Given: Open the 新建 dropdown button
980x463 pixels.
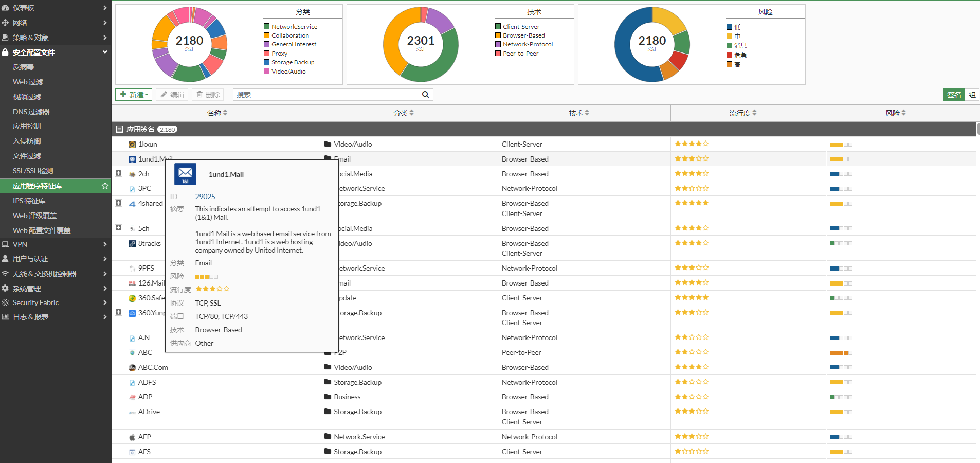Looking at the screenshot, I should tap(134, 95).
